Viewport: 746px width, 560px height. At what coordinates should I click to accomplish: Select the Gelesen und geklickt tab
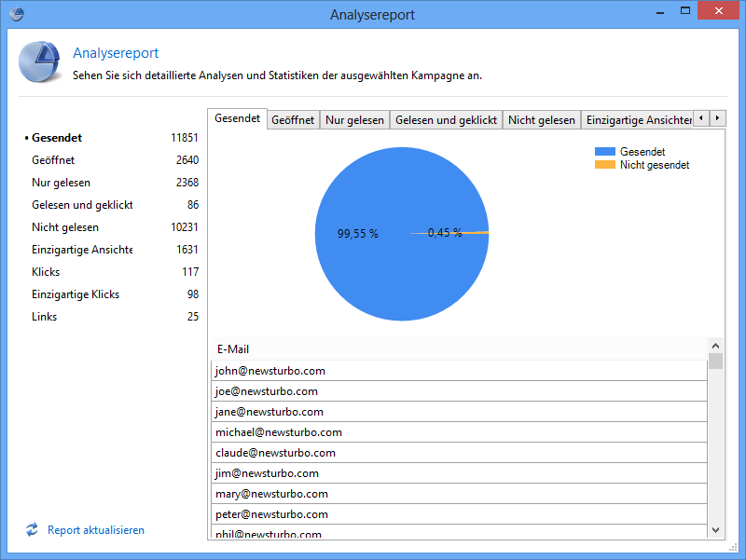click(x=446, y=120)
